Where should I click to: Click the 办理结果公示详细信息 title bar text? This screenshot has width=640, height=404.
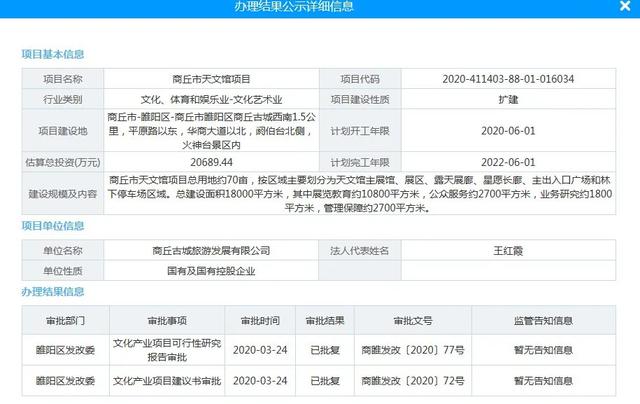[x=294, y=6]
